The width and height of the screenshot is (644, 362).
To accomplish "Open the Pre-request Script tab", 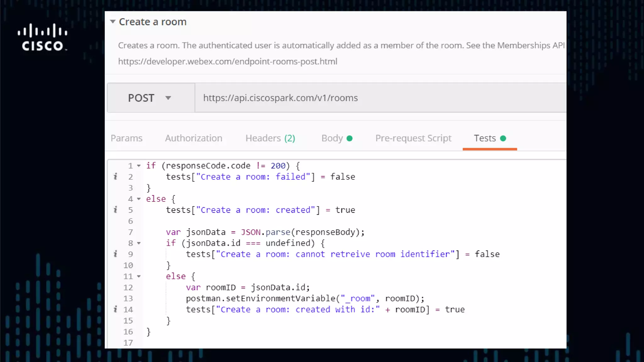I will (413, 138).
